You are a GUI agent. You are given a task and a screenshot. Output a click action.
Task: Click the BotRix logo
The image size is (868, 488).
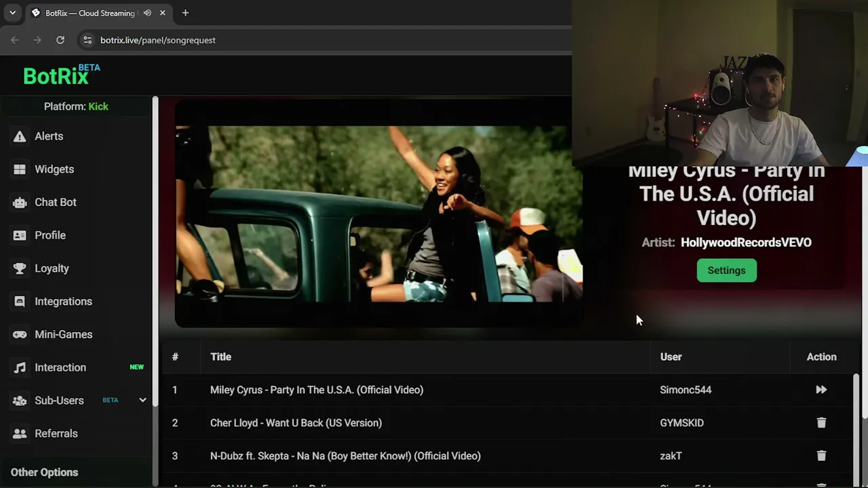tap(62, 75)
